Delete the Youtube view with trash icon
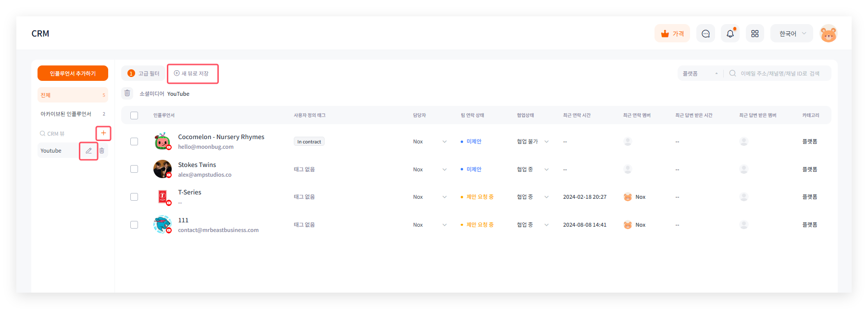Viewport: 868px width, 309px height. pos(102,151)
